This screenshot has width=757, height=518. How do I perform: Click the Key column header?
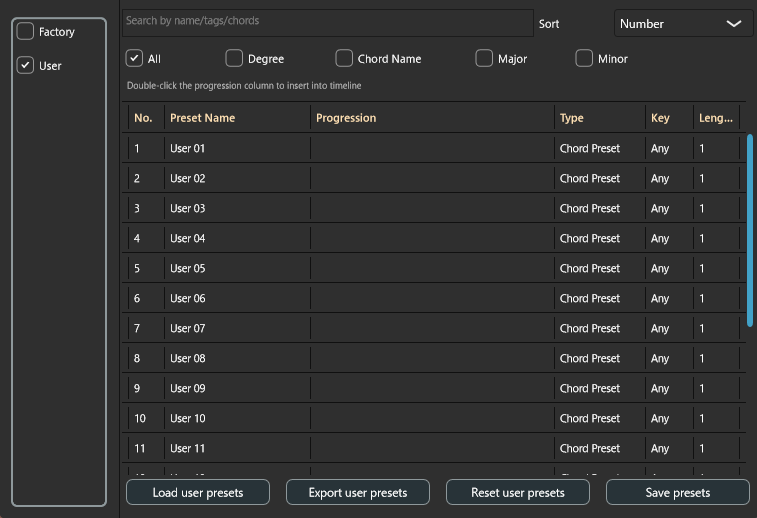660,118
